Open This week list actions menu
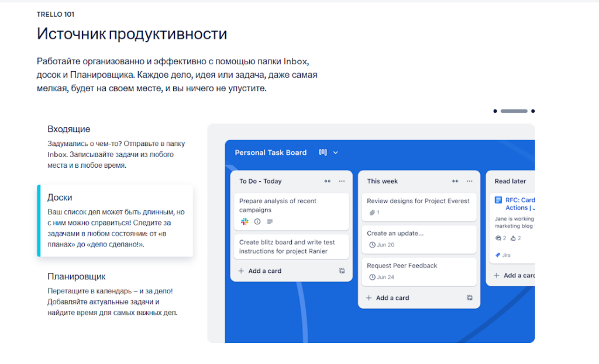 (470, 181)
